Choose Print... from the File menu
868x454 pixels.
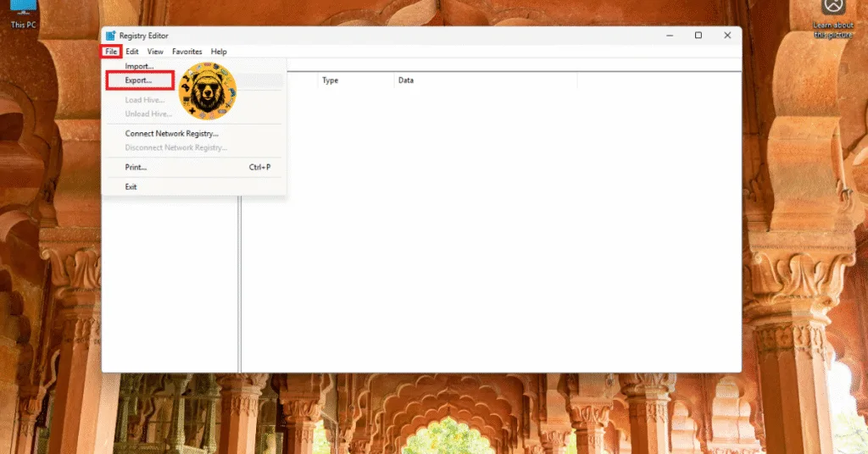point(136,168)
